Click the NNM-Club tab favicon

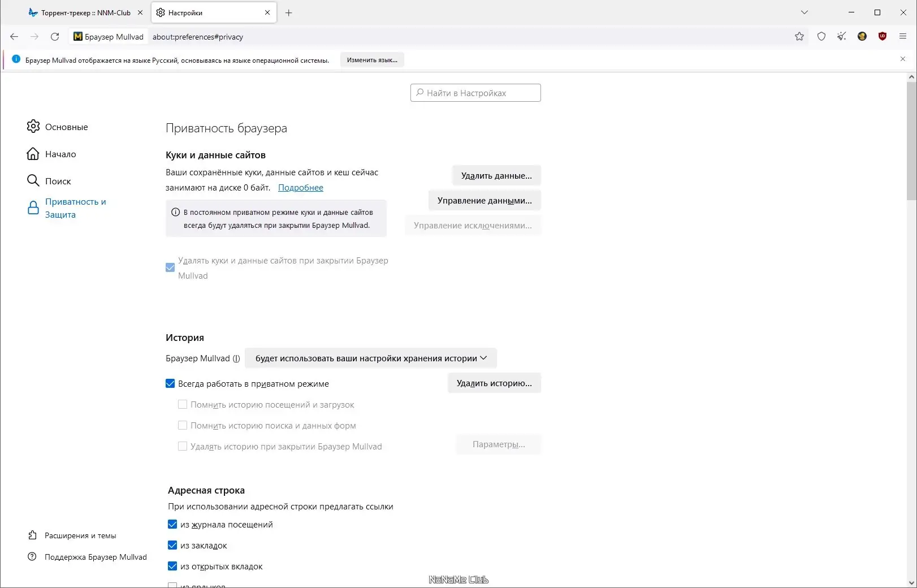point(33,12)
